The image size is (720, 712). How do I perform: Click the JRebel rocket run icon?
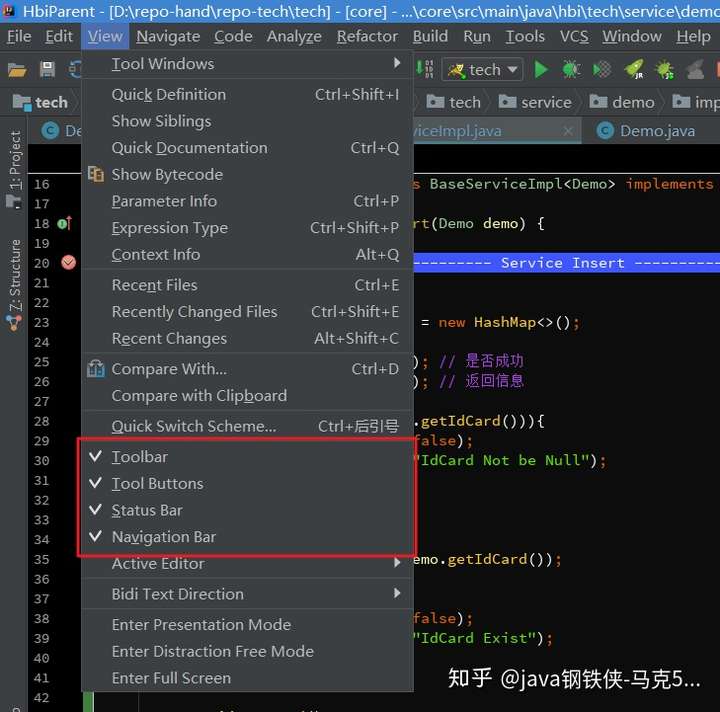[634, 70]
